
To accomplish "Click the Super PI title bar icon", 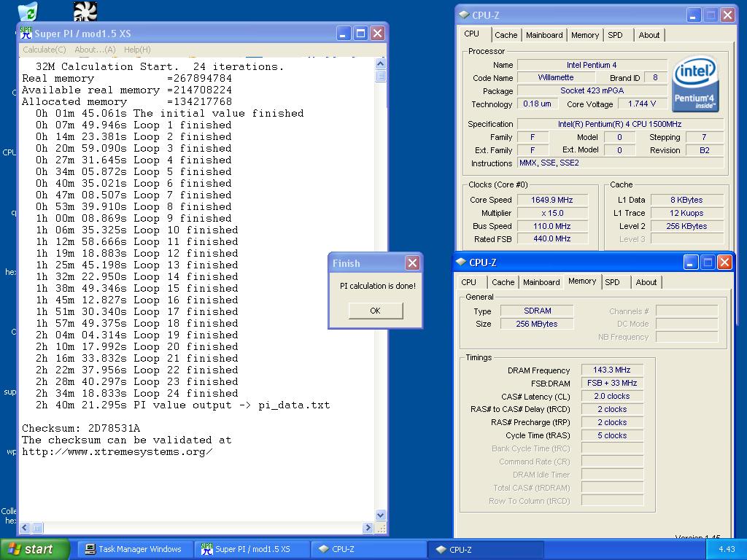I will pyautogui.click(x=26, y=33).
